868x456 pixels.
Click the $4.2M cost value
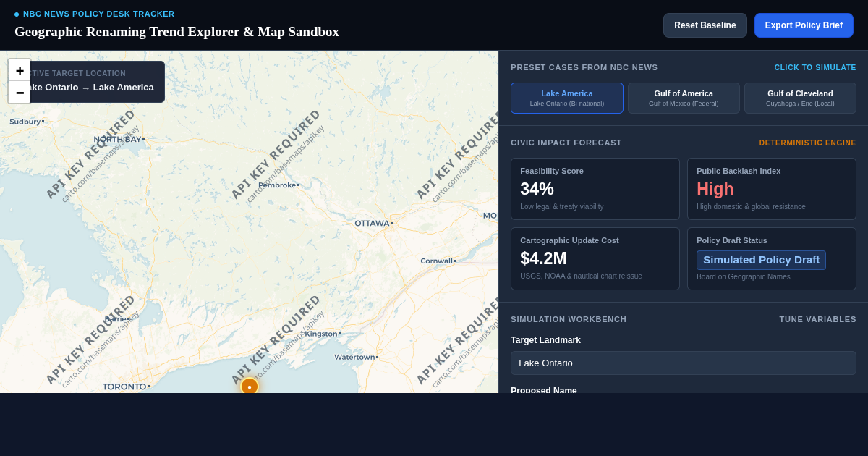[543, 258]
